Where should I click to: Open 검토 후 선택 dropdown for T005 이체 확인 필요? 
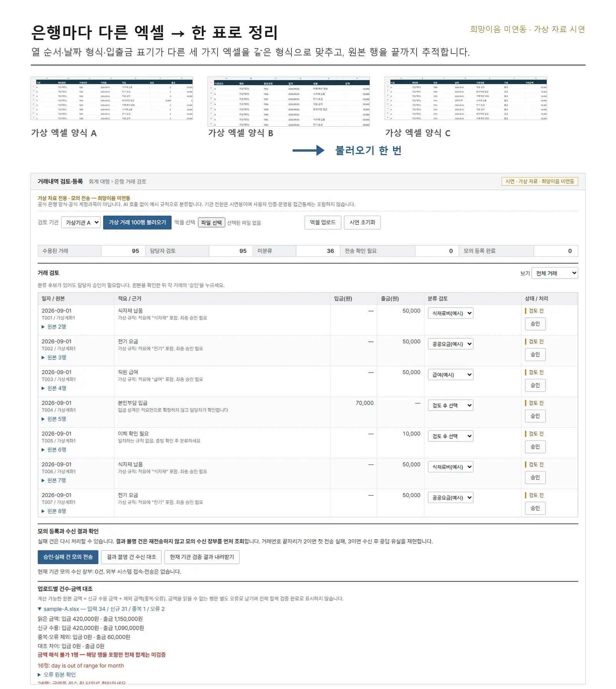(450, 436)
